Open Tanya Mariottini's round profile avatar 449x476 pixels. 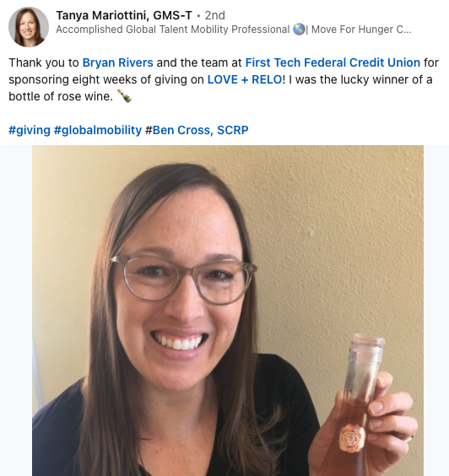click(29, 27)
